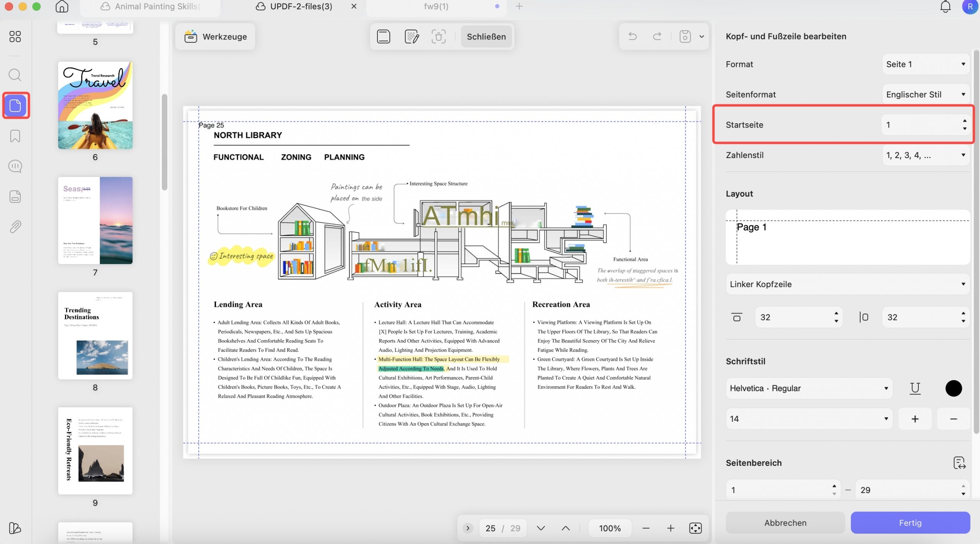
Task: Click the Abbrechen button
Action: pyautogui.click(x=785, y=523)
